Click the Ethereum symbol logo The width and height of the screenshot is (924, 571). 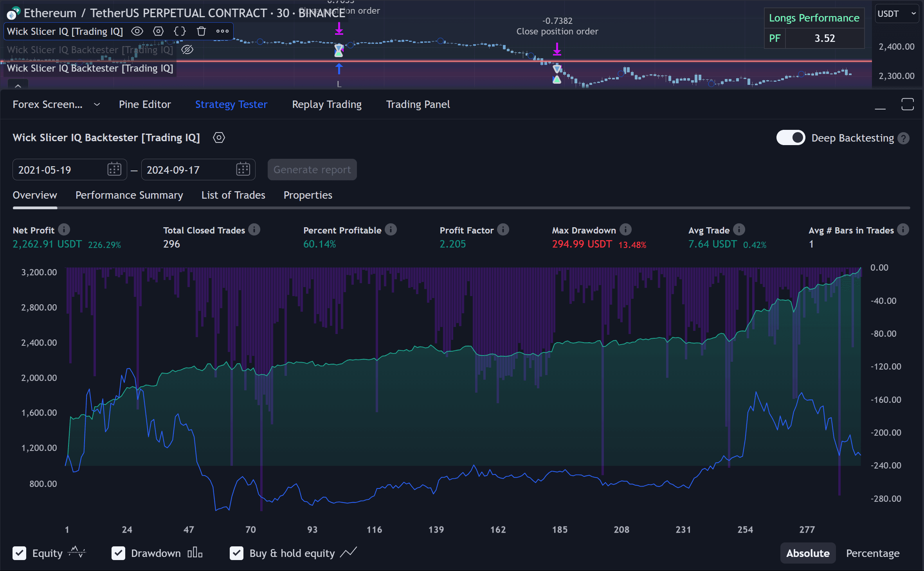pos(14,13)
